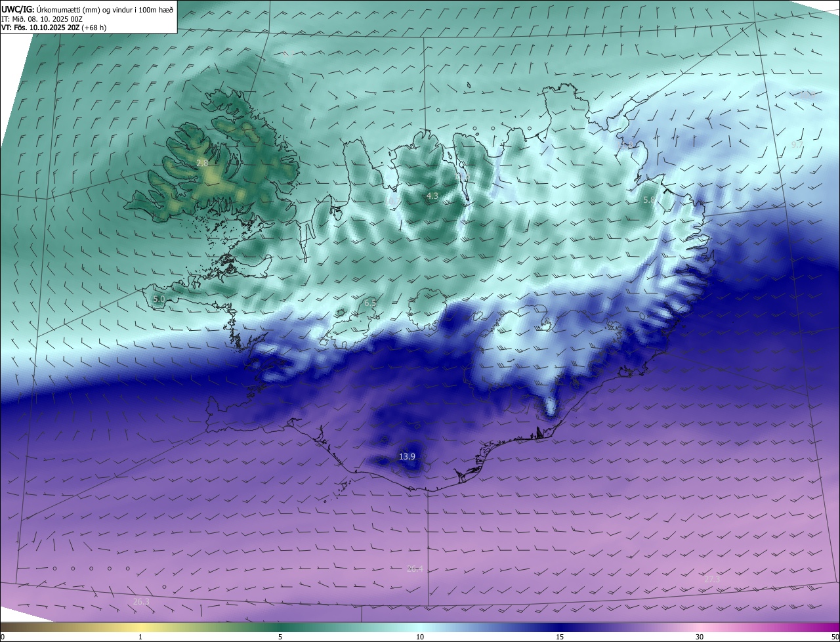
Task: Click the 6.5 value label in west-central Iceland
Action: 370,303
